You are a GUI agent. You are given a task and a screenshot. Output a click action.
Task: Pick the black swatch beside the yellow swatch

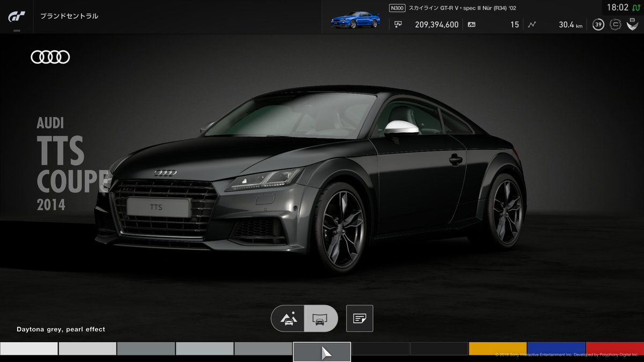click(439, 349)
